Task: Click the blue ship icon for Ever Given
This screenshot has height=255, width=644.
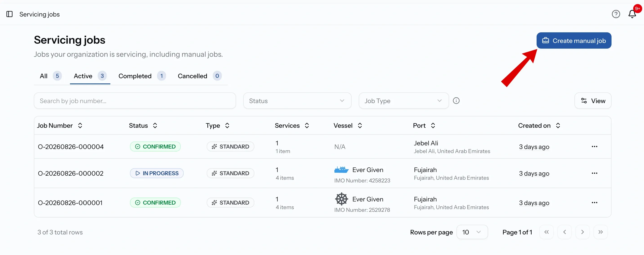Action: (x=341, y=170)
